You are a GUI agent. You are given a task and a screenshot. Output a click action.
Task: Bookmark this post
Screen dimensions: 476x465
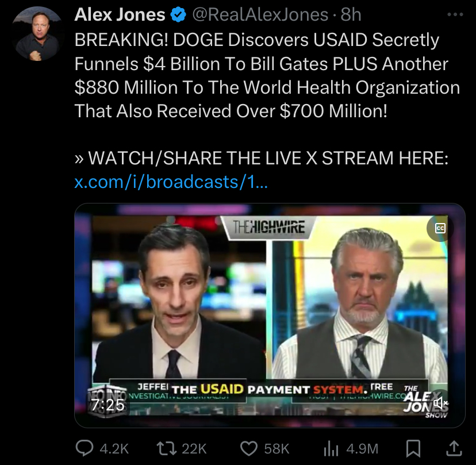(x=413, y=448)
